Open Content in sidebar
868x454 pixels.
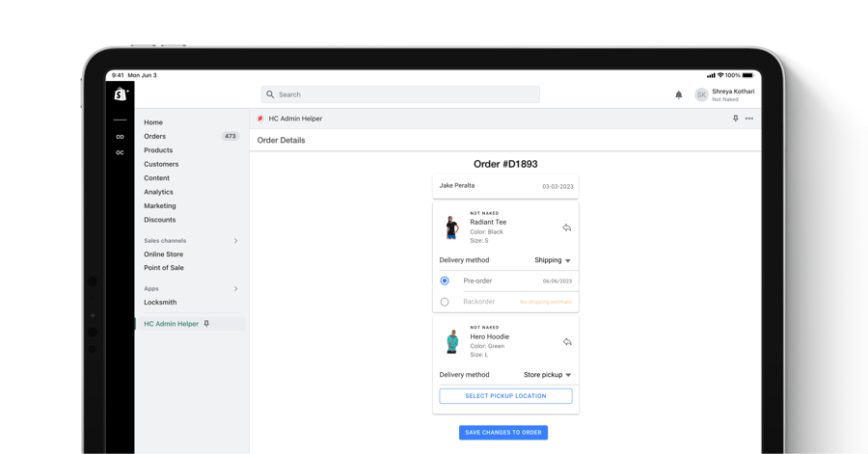click(x=156, y=178)
